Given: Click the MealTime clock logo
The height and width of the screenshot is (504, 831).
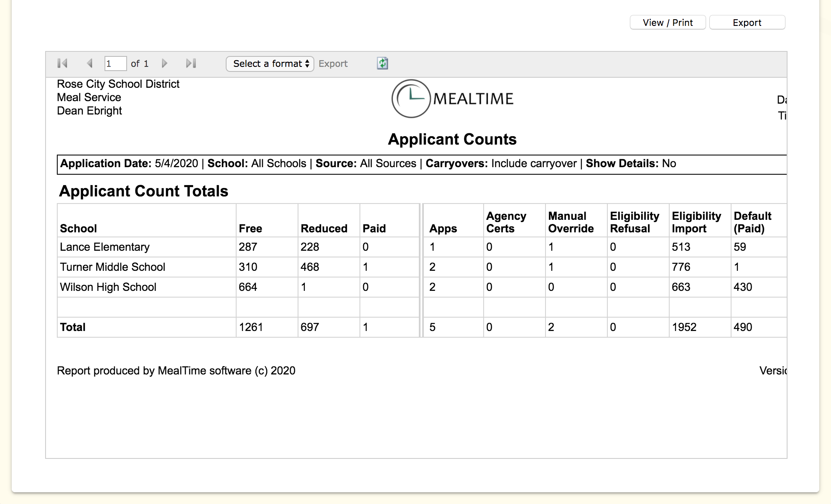Looking at the screenshot, I should (411, 99).
